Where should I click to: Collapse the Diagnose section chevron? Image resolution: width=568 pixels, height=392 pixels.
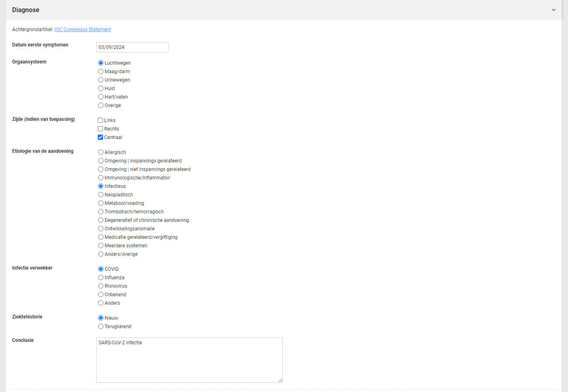click(x=553, y=10)
